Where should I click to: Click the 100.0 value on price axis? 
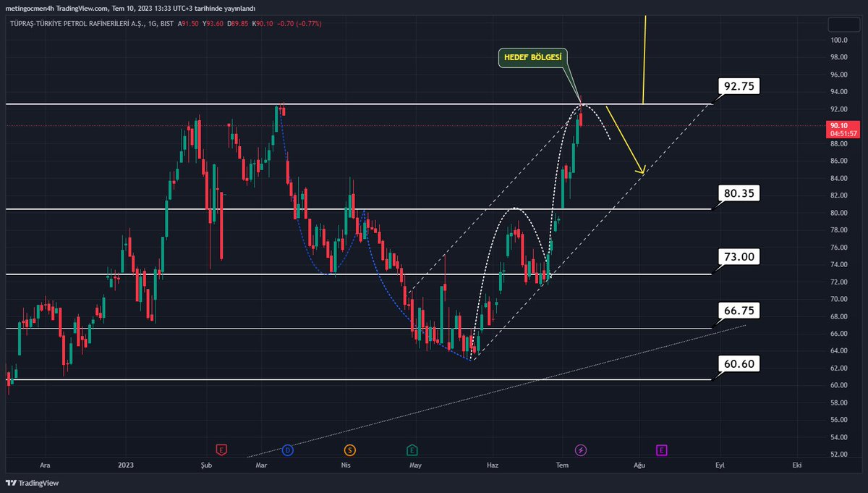click(839, 40)
